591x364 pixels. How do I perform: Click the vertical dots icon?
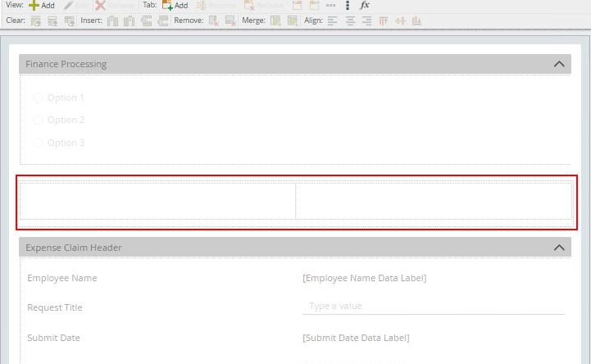(x=348, y=5)
